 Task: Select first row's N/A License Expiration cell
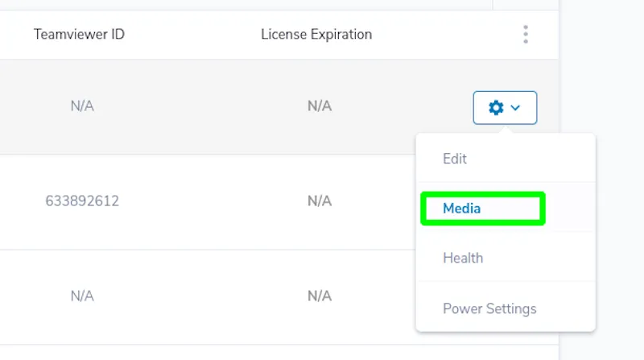coord(320,106)
